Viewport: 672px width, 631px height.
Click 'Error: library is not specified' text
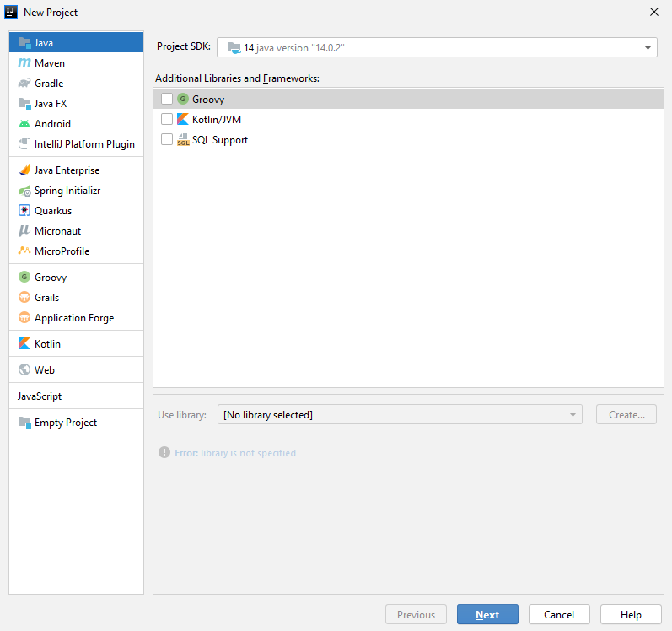point(235,453)
